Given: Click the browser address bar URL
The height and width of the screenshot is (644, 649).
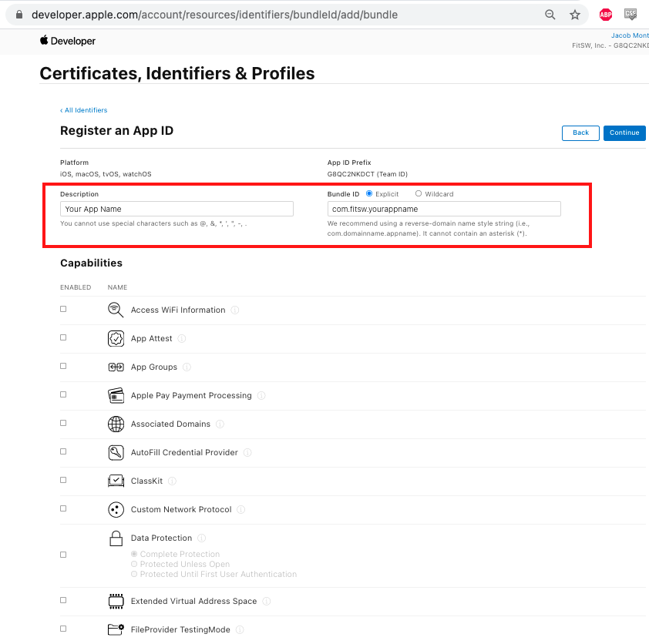Looking at the screenshot, I should (214, 15).
